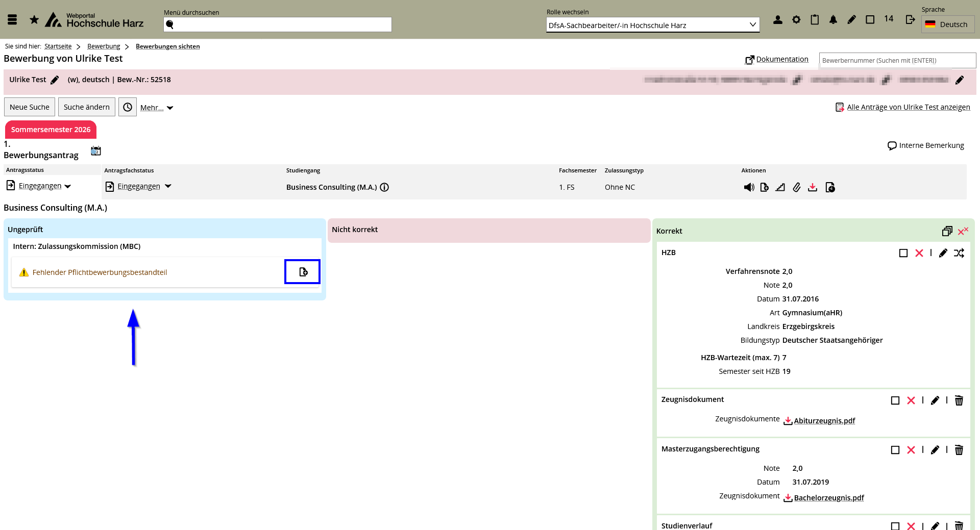Screen dimensions: 980x530
Task: Click the megaphone icon in Aktionen
Action: (x=749, y=187)
